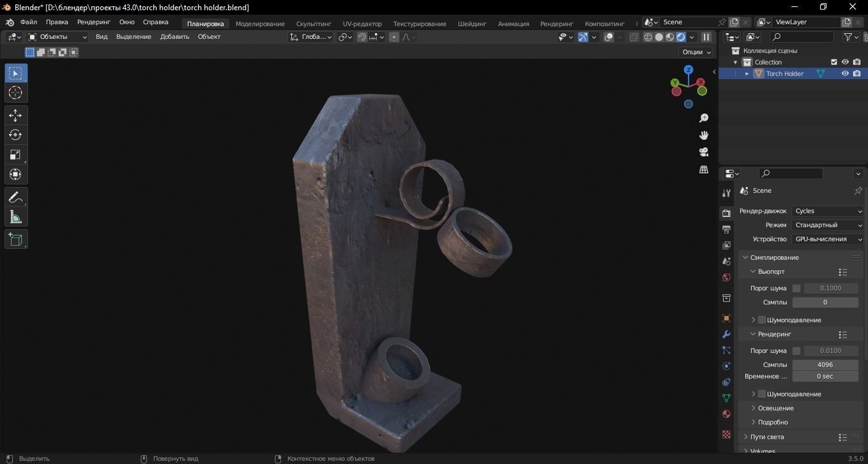
Task: Open the device GPU-вычисления dropdown
Action: point(828,239)
